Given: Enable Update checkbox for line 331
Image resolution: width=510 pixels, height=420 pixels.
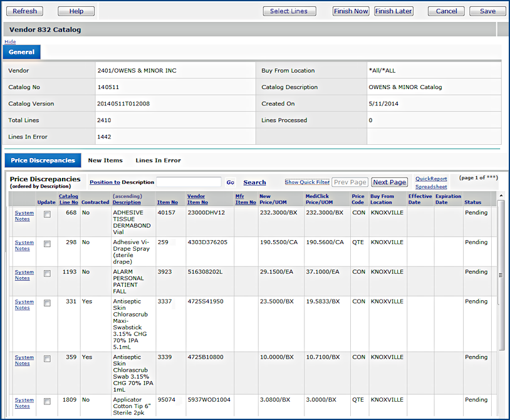Looking at the screenshot, I should pyautogui.click(x=47, y=303).
